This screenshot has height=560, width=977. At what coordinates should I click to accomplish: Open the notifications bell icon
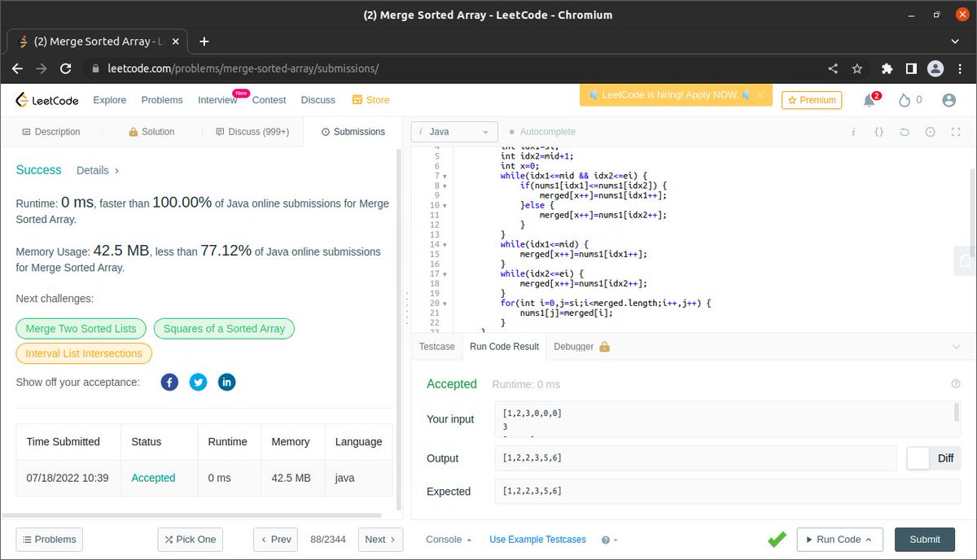[x=870, y=100]
